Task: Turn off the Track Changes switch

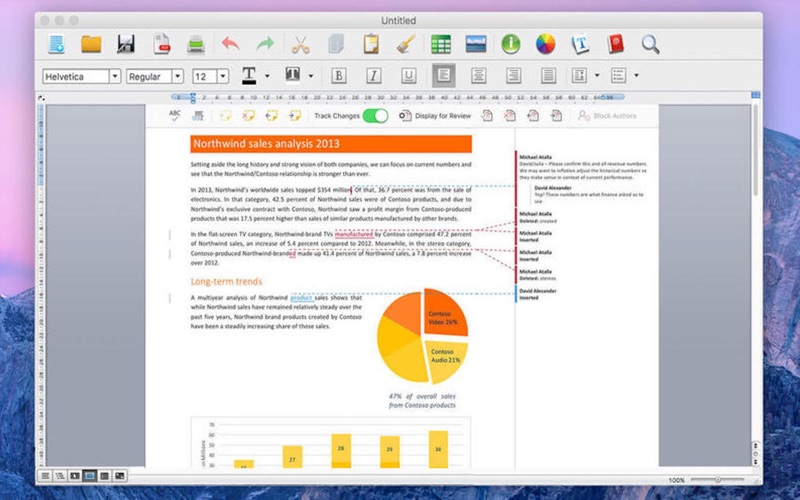Action: click(x=376, y=116)
